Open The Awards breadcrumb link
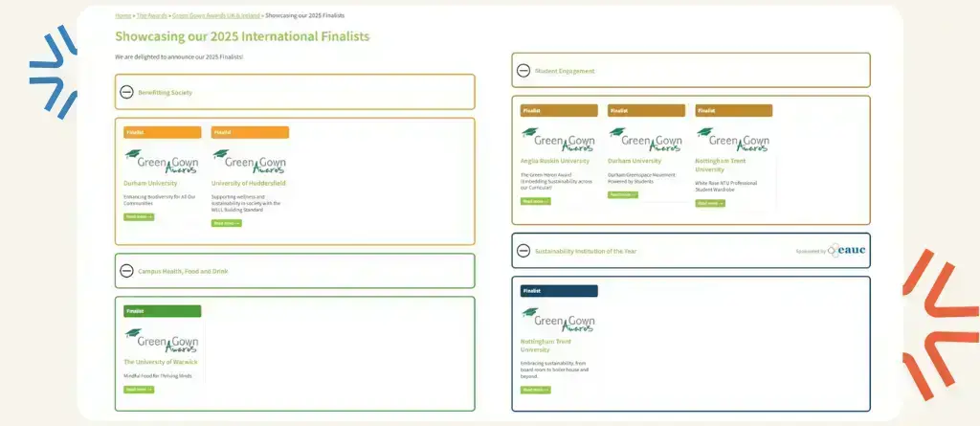The height and width of the screenshot is (426, 980). point(152,15)
